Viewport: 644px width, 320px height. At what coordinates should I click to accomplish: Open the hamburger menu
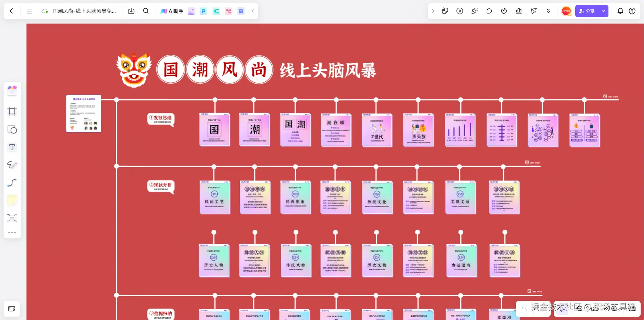point(30,11)
